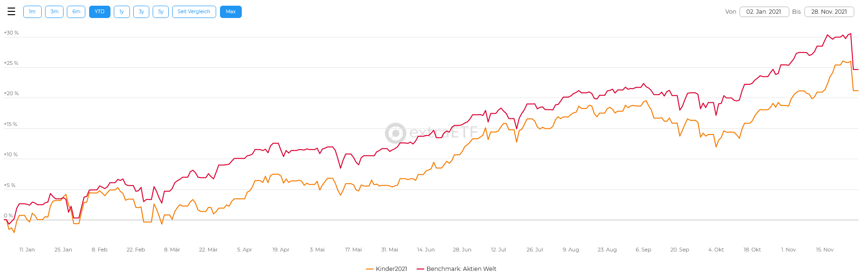Open the hamburger chart menu

pyautogui.click(x=11, y=12)
